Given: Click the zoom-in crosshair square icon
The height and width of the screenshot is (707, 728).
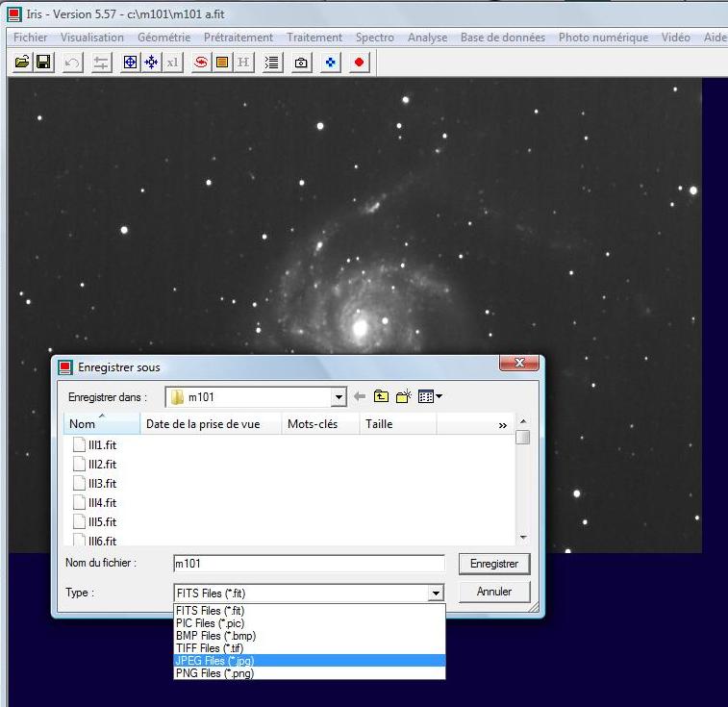Looking at the screenshot, I should [x=130, y=63].
